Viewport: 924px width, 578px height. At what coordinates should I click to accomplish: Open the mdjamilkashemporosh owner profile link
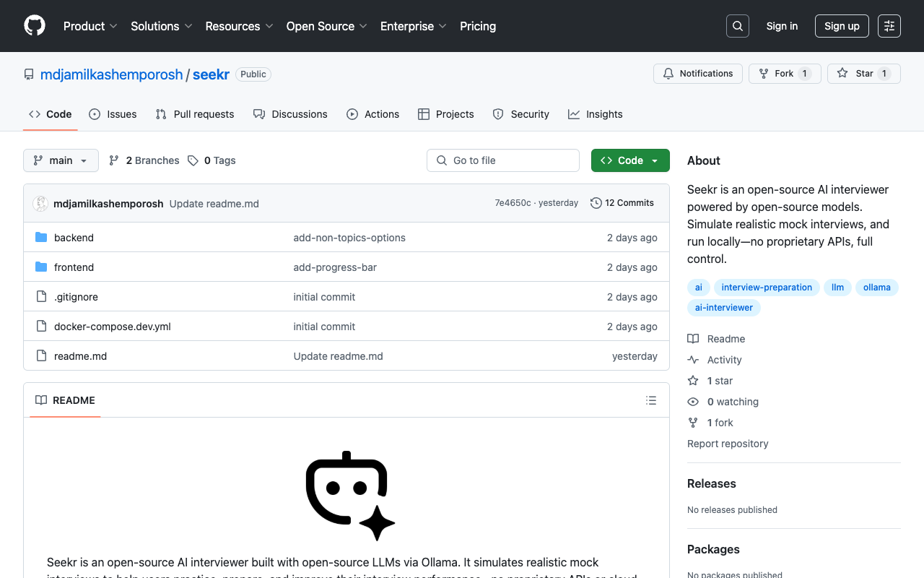112,74
